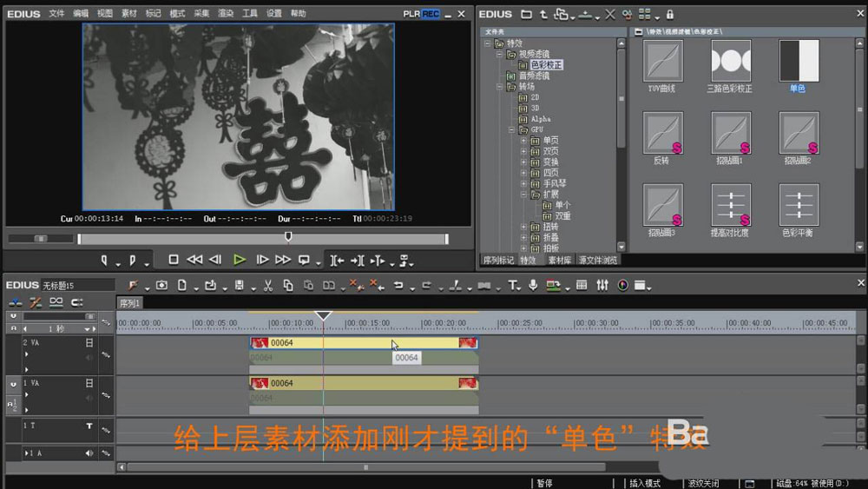Select the 音频滤镜 folder in tree
Viewport: 868px width, 489px height.
[534, 76]
